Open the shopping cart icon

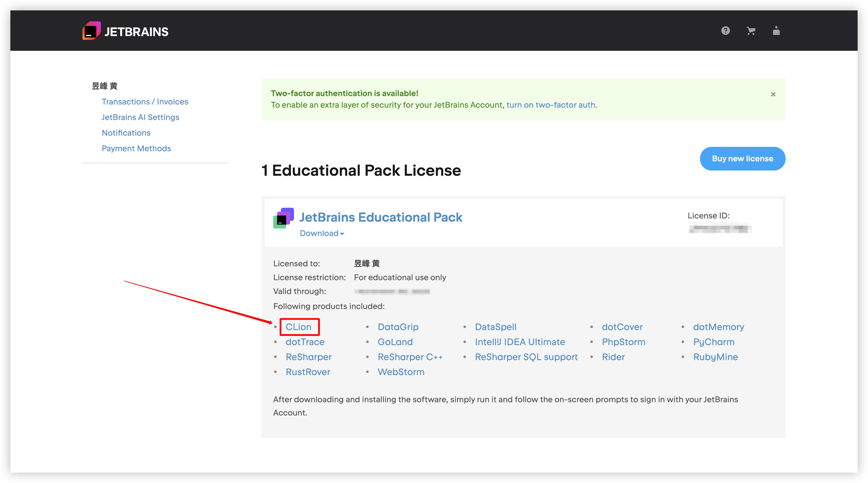point(751,31)
